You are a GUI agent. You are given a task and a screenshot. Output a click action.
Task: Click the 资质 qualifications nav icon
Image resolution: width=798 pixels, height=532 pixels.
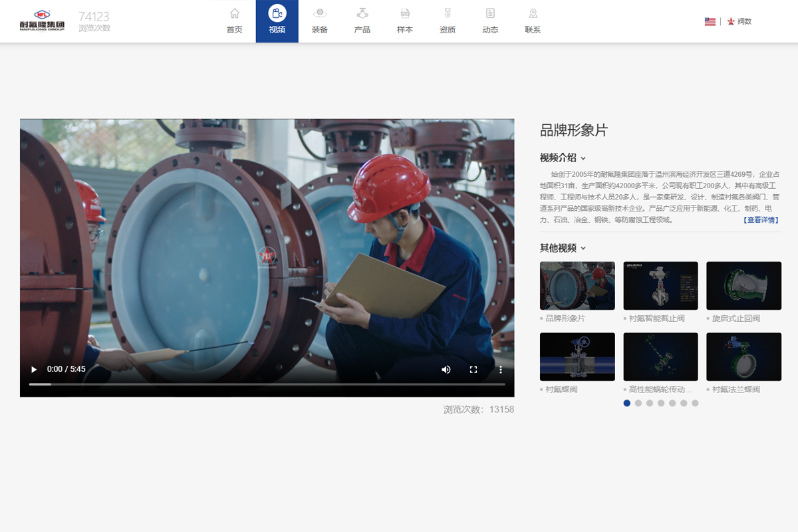(x=447, y=14)
